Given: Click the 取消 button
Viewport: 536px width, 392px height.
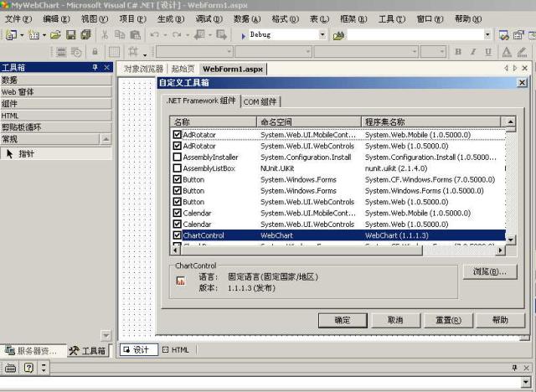Looking at the screenshot, I should [395, 320].
